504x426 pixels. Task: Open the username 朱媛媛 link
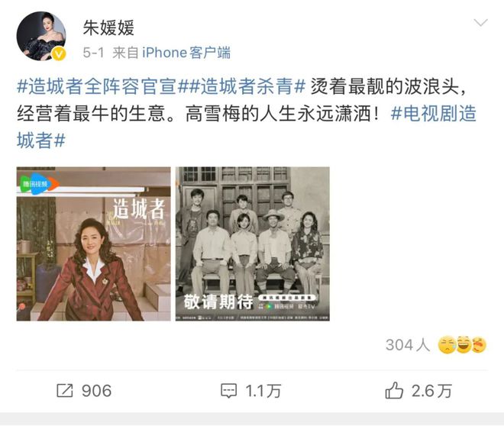(x=108, y=27)
